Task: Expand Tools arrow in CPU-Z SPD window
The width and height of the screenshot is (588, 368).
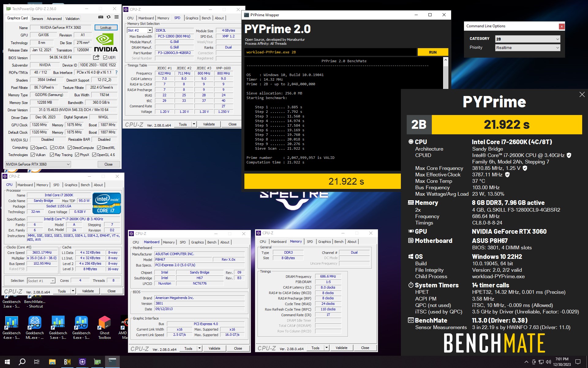Action: [x=194, y=124]
